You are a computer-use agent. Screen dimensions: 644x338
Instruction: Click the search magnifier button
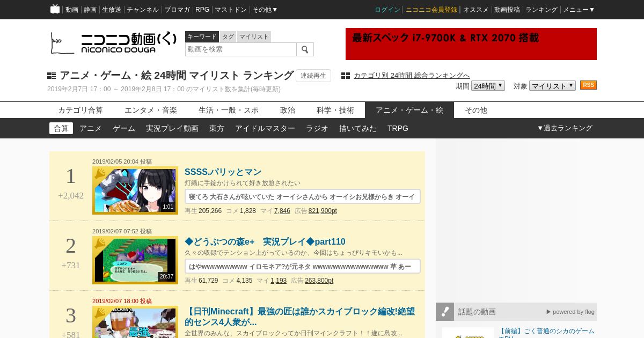pyautogui.click(x=305, y=49)
